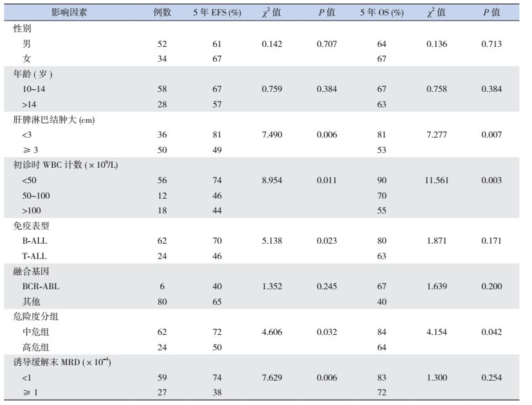Click the 初诊时 WBC 计数 section label
The height and width of the screenshot is (405, 532).
click(x=66, y=165)
